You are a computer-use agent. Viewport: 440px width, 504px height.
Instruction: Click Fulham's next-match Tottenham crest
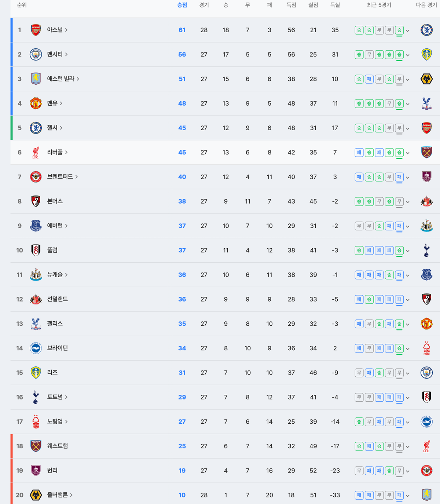click(426, 250)
